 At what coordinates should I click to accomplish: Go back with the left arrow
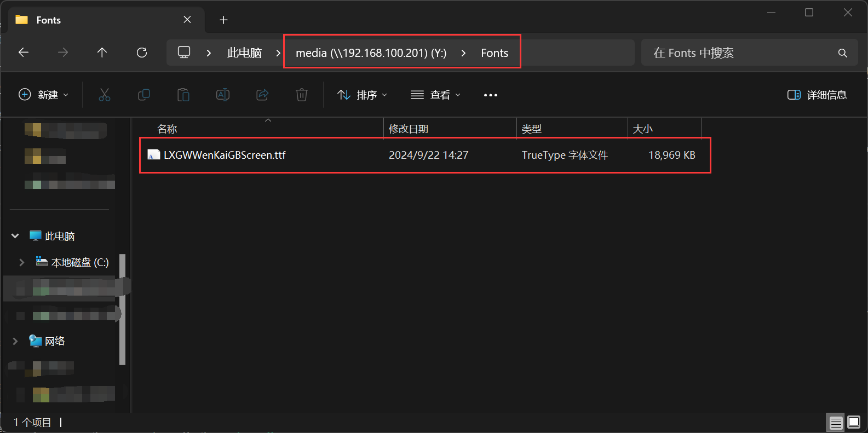(24, 53)
